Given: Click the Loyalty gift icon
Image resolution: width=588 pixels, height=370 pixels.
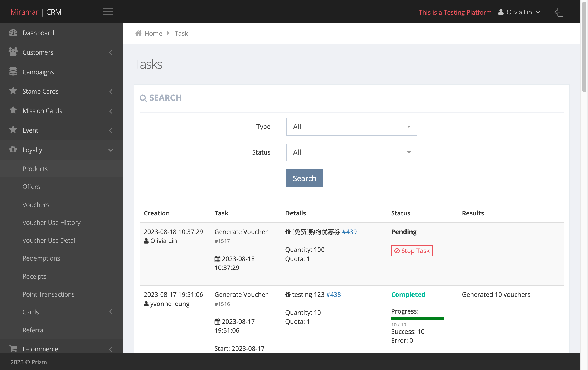Looking at the screenshot, I should [13, 149].
